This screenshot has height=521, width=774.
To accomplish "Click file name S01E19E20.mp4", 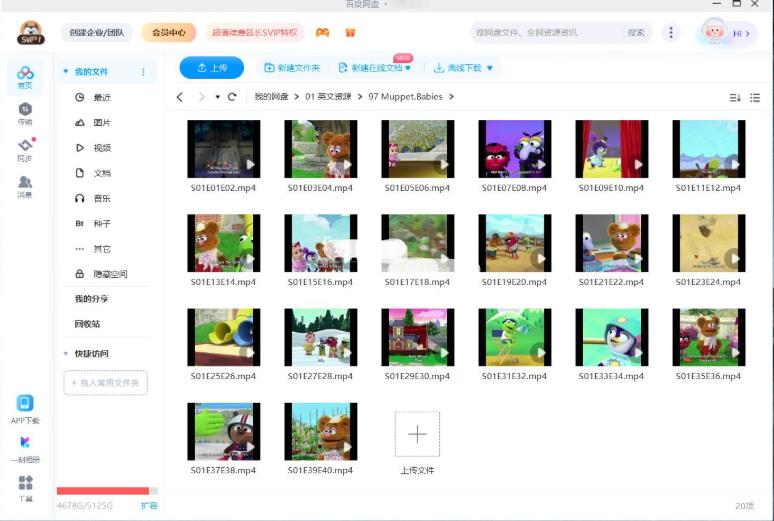I will [514, 282].
